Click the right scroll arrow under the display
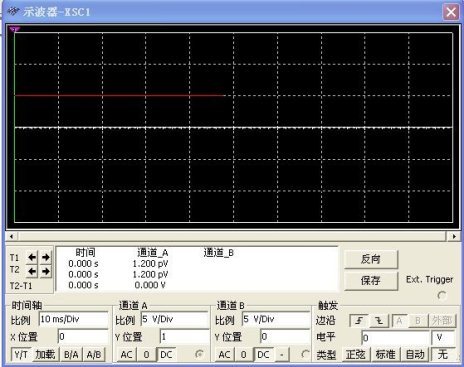464x367 pixels. click(454, 236)
